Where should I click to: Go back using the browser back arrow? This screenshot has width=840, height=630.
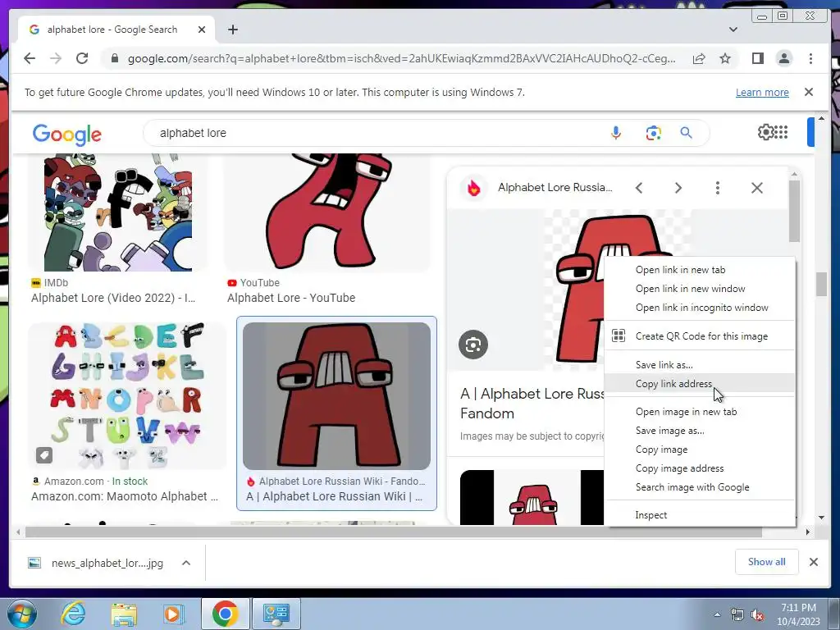[x=30, y=58]
